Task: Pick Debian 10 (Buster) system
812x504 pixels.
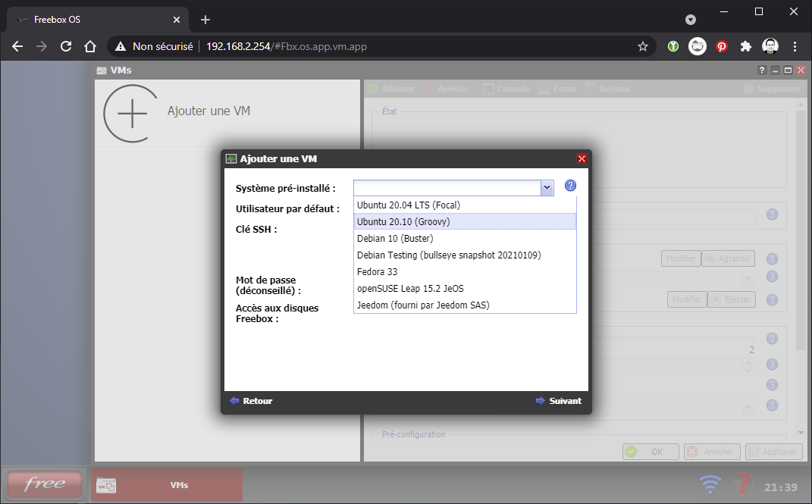Action: (x=465, y=239)
